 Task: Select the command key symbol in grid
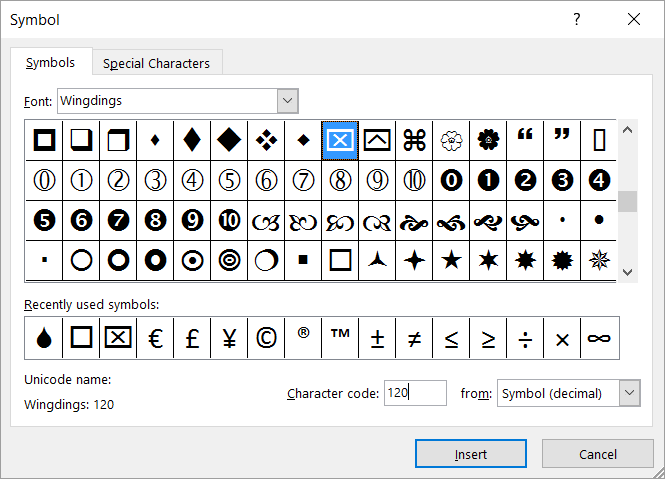point(414,141)
